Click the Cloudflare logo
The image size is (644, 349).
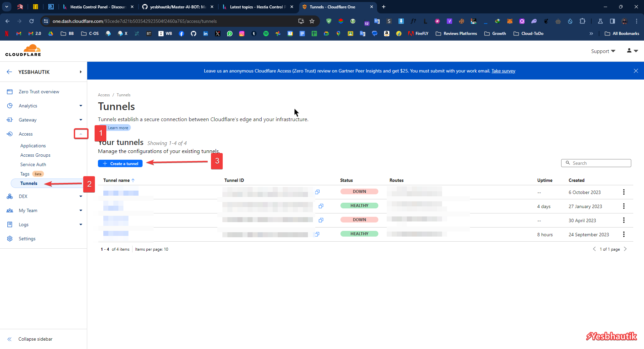23,51
